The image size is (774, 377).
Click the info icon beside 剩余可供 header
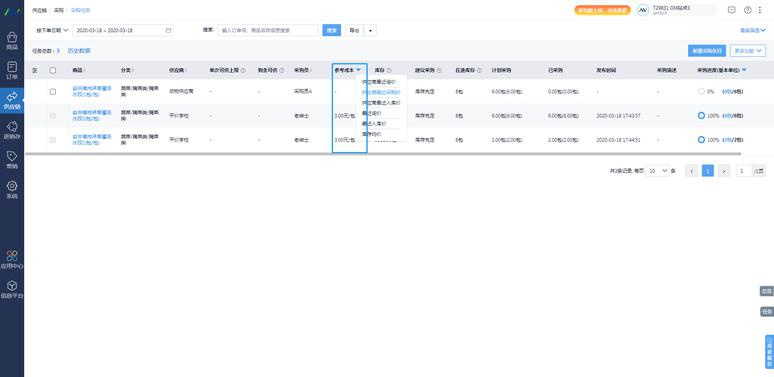(x=282, y=71)
